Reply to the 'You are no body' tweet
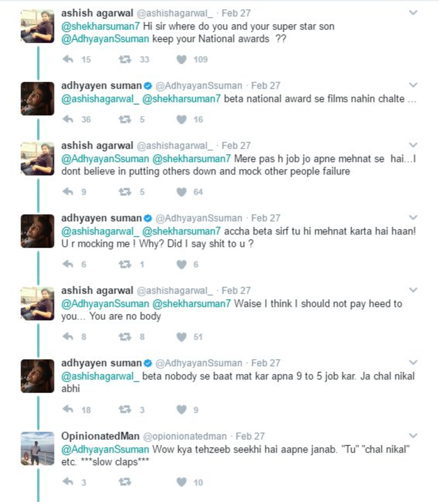Viewport: 444px width, 504px height. (68, 337)
